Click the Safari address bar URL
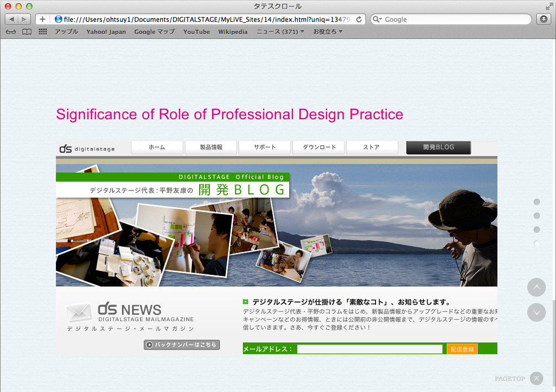 (x=207, y=19)
